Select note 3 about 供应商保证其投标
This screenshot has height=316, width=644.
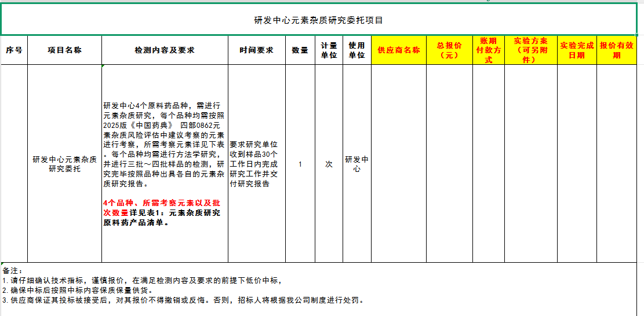[x=183, y=300]
